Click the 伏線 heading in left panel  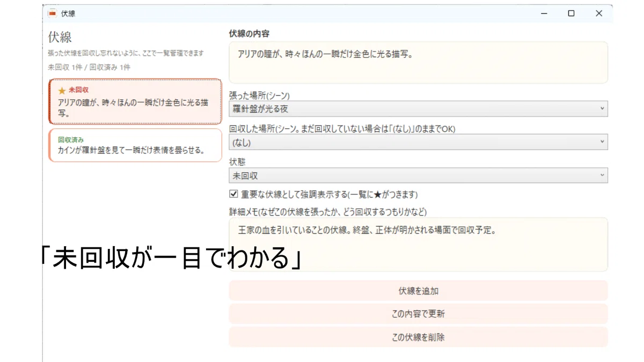pos(60,37)
